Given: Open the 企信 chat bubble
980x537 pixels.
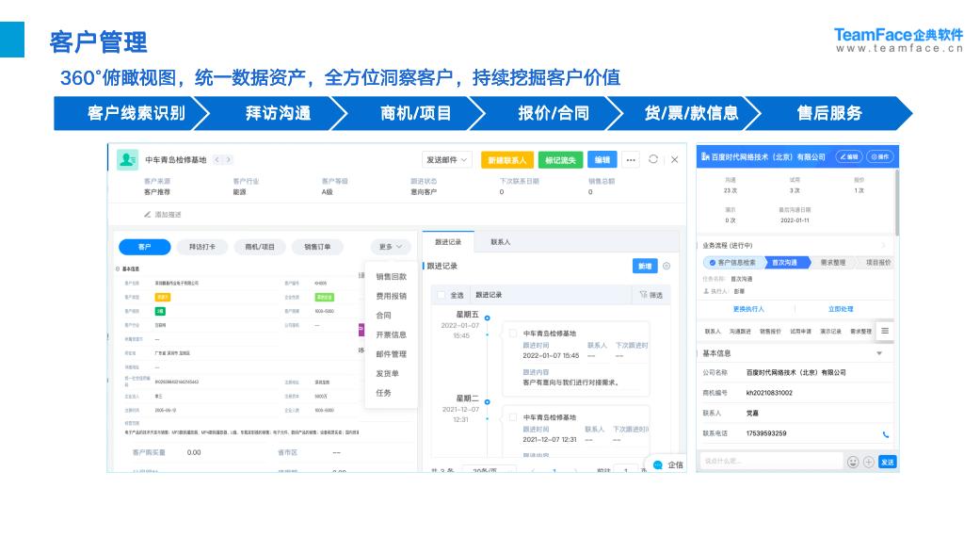Looking at the screenshot, I should 667,465.
